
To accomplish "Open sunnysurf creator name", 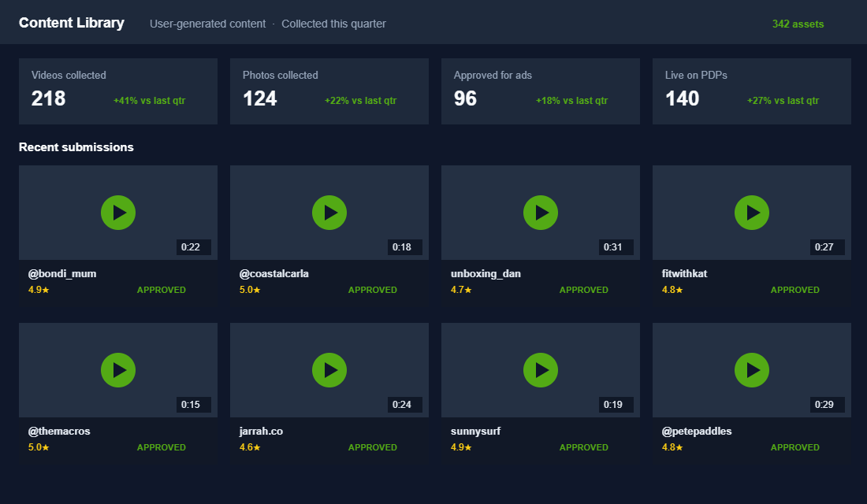I will point(475,431).
